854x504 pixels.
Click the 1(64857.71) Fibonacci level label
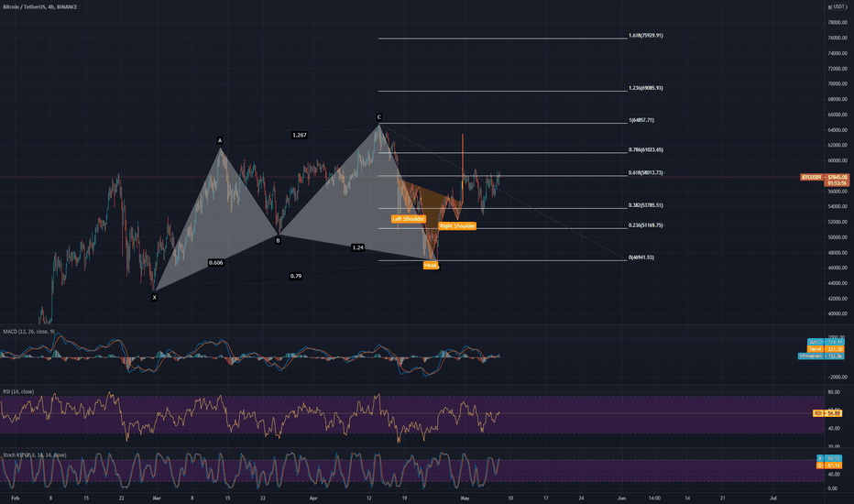point(641,120)
